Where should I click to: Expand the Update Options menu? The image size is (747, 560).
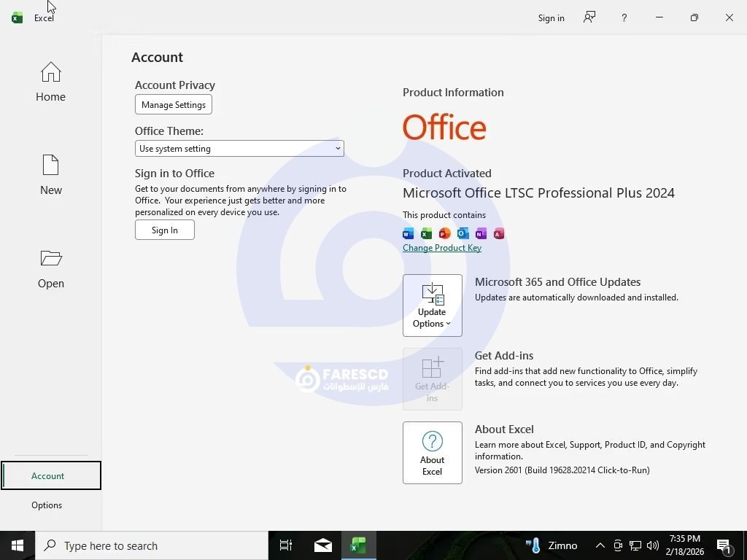pos(432,306)
